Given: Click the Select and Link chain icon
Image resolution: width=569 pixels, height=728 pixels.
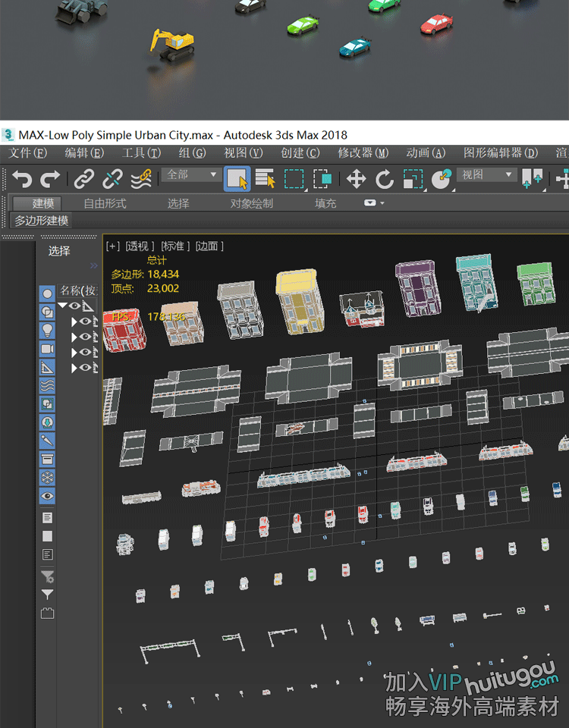Looking at the screenshot, I should [83, 179].
